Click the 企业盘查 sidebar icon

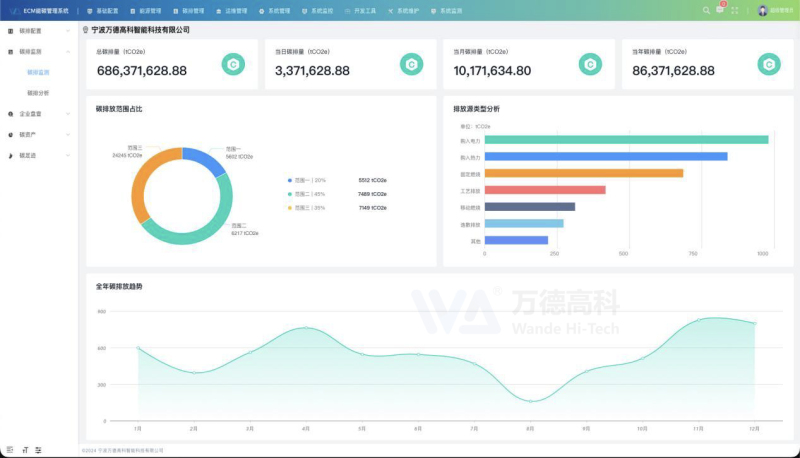[x=11, y=114]
